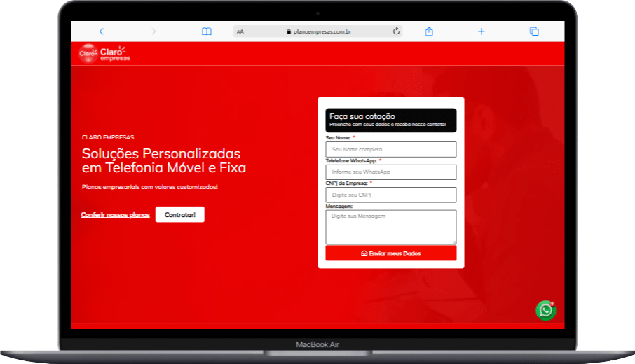
Task: Open the Share icon in the toolbar
Action: 429,31
